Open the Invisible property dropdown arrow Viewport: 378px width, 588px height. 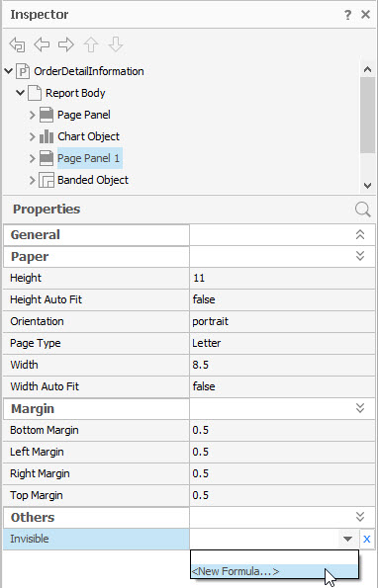tap(347, 540)
